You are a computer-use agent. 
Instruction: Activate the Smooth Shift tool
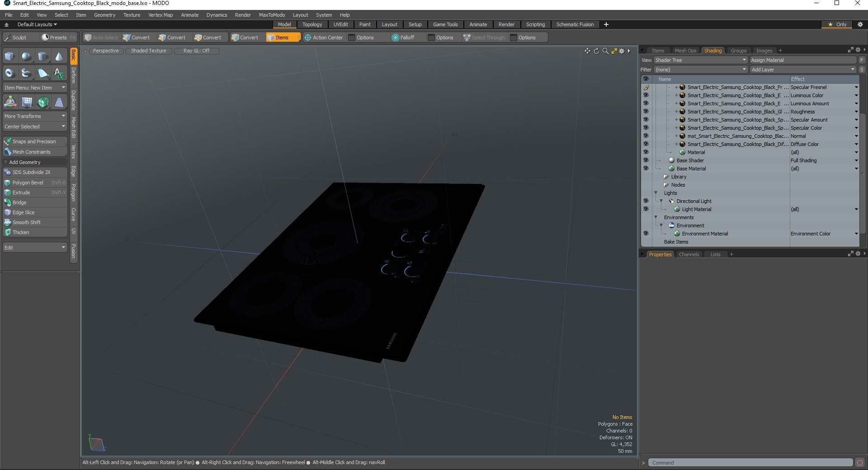[x=35, y=222]
